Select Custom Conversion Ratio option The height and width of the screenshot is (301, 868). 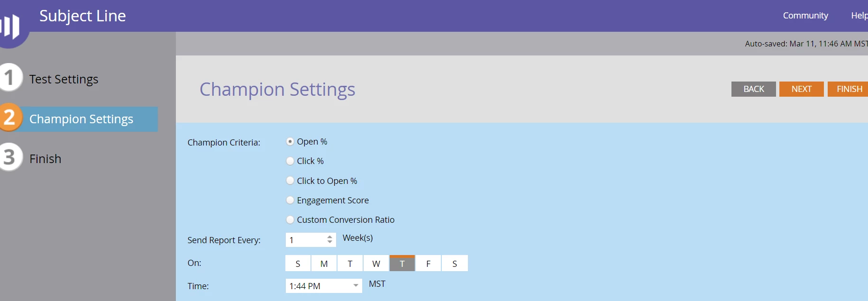pos(290,219)
